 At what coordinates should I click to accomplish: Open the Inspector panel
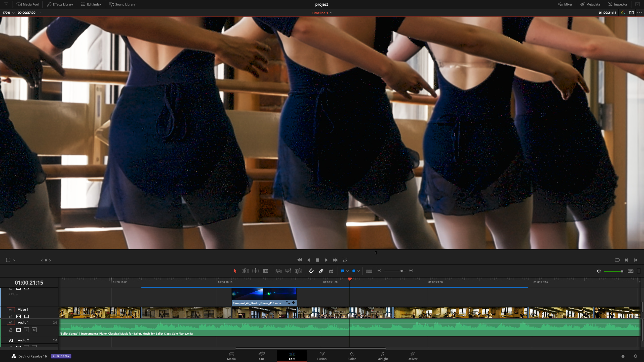pyautogui.click(x=618, y=4)
